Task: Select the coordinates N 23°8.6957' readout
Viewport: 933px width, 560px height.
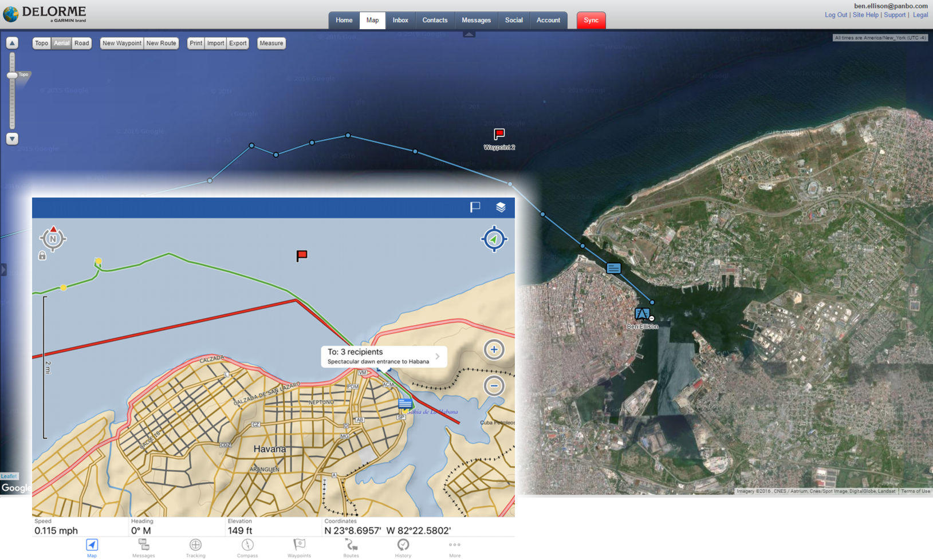Action: point(353,531)
